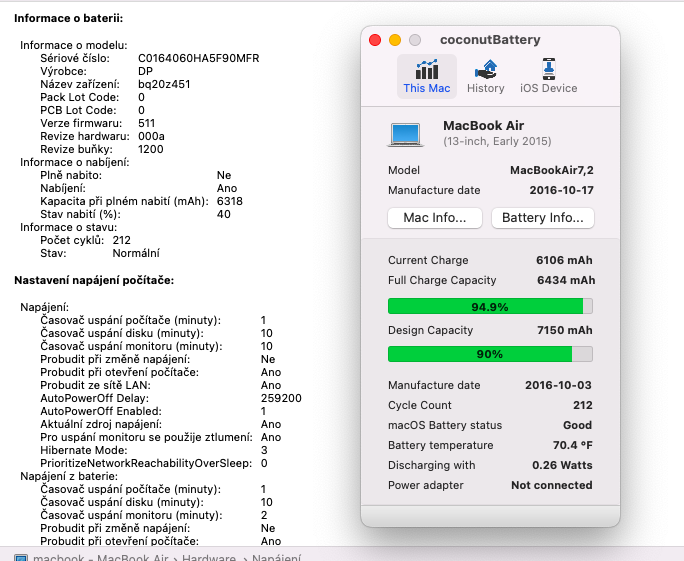The width and height of the screenshot is (684, 561).
Task: Select the Stav nabití 40 value
Action: tap(223, 214)
